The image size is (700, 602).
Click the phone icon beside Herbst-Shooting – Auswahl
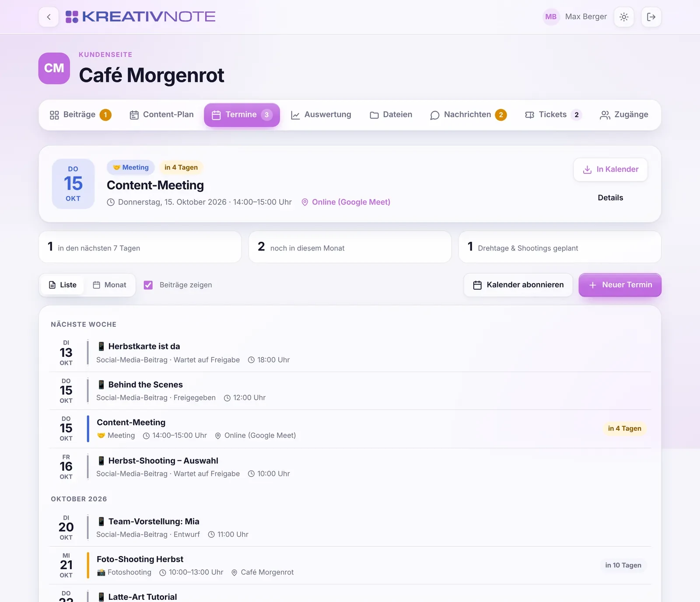point(101,461)
